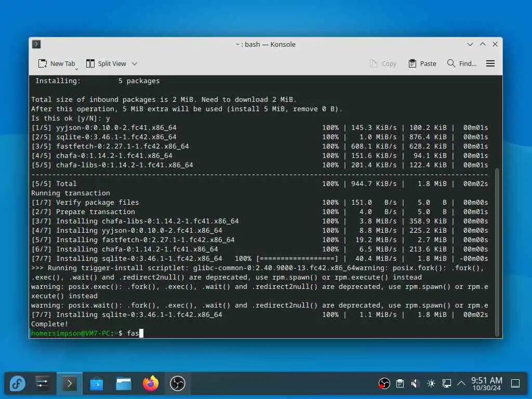Click the '[6/7] Installing chafa' row

point(260,249)
